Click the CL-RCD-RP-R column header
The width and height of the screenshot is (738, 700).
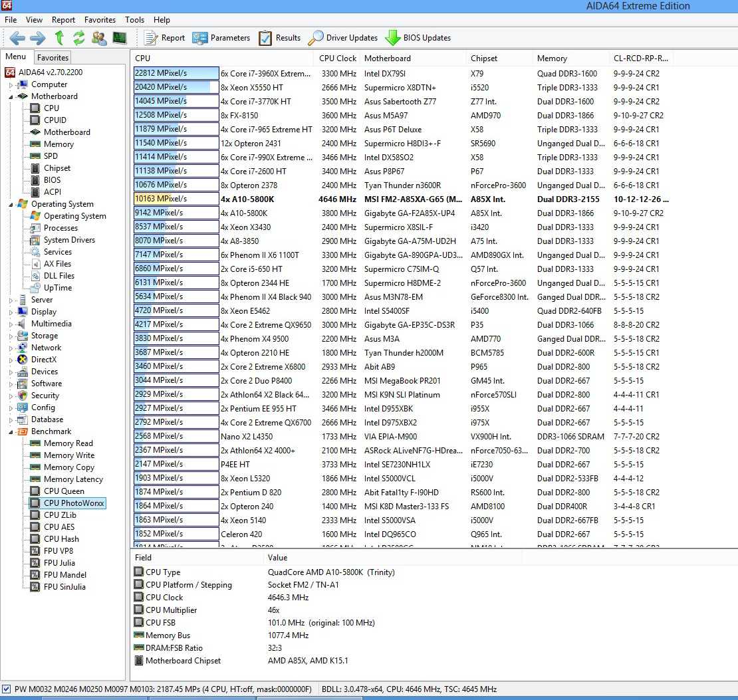pyautogui.click(x=640, y=58)
